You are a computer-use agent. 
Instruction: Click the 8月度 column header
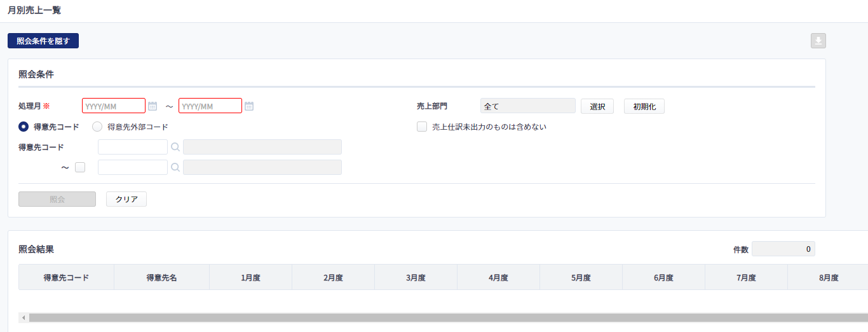828,277
